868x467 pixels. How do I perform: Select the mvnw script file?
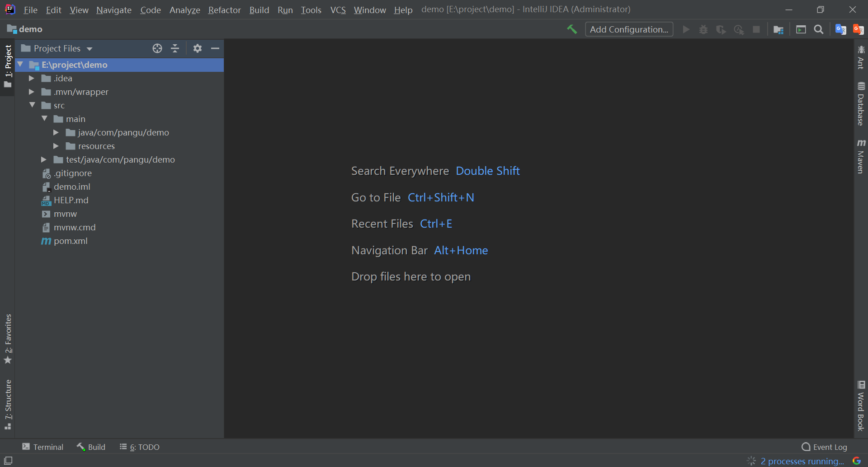(65, 214)
